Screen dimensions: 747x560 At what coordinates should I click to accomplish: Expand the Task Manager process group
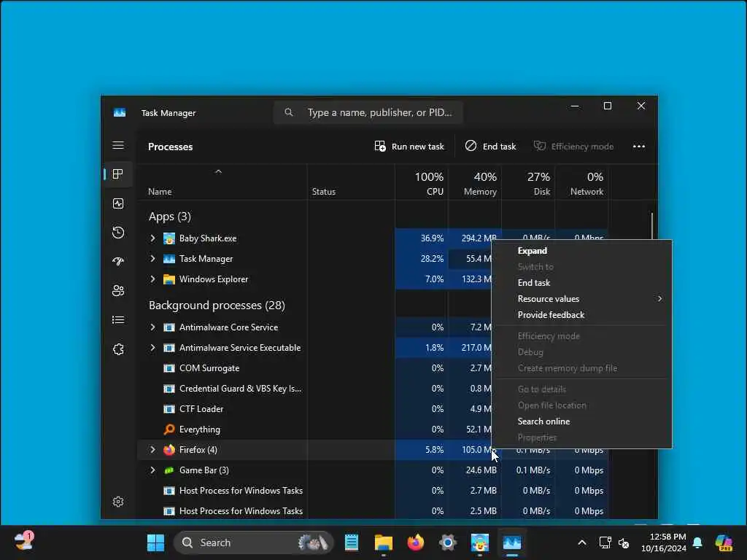152,259
